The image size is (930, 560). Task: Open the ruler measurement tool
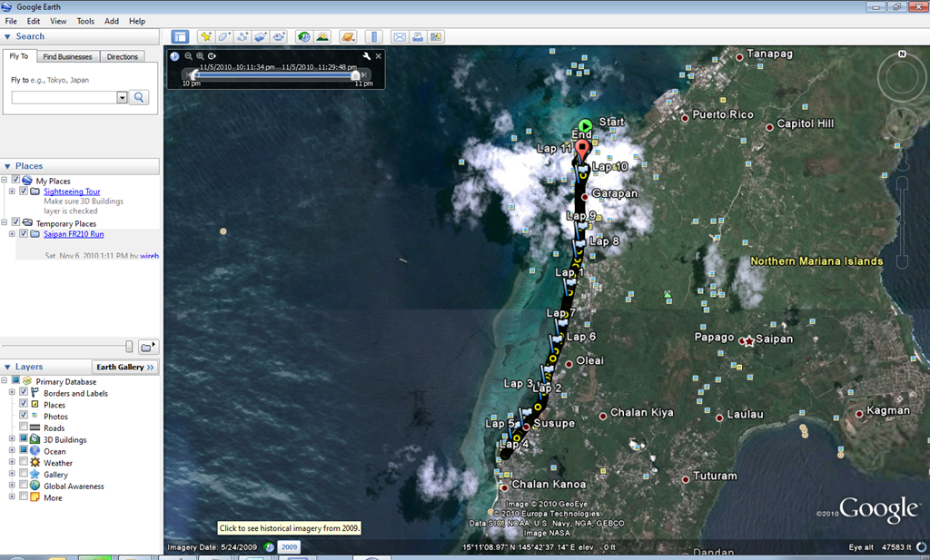(373, 36)
